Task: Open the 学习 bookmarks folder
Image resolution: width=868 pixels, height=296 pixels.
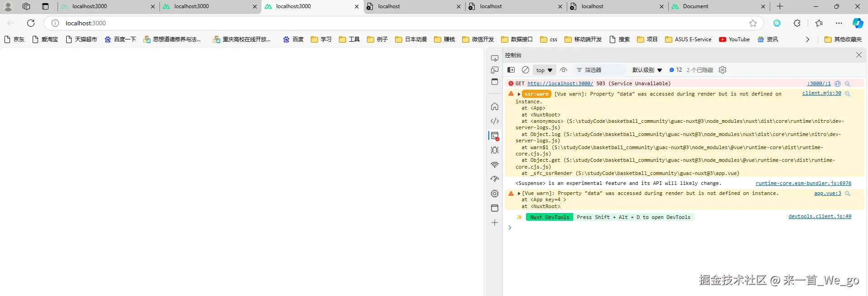Action: 321,39
